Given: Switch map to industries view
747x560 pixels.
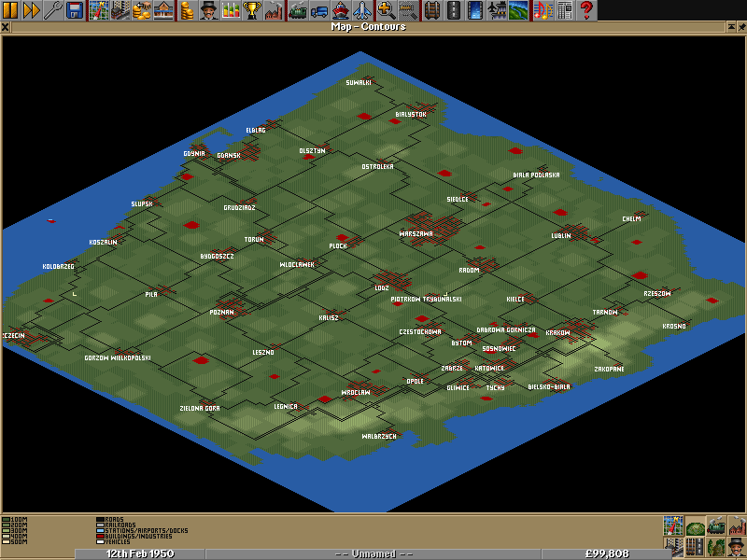Looking at the screenshot, I should coord(737,525).
